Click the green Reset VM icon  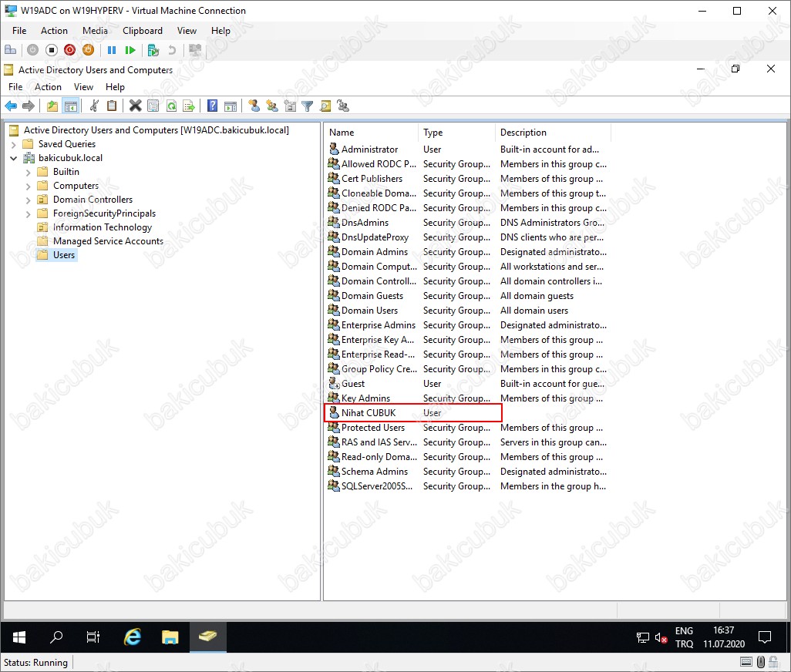pyautogui.click(x=130, y=50)
